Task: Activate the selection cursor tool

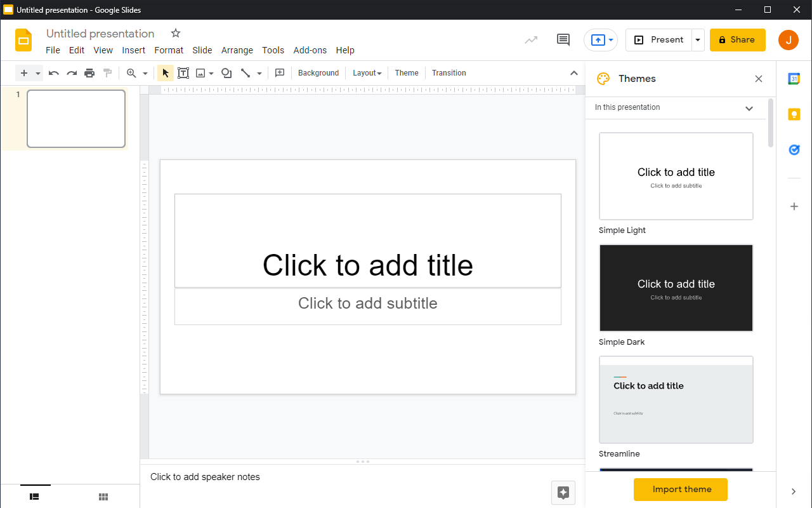Action: (165, 72)
